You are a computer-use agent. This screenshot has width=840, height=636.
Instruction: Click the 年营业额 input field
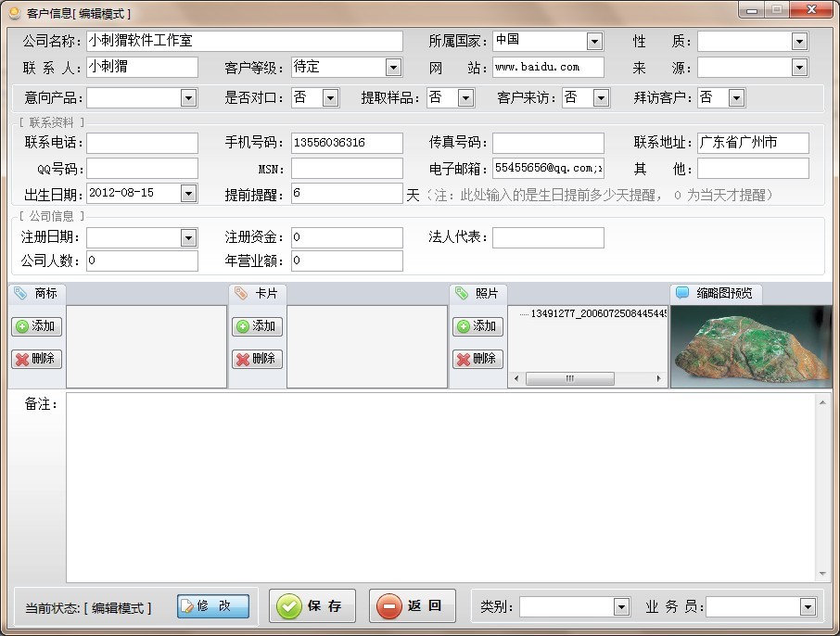pos(347,261)
